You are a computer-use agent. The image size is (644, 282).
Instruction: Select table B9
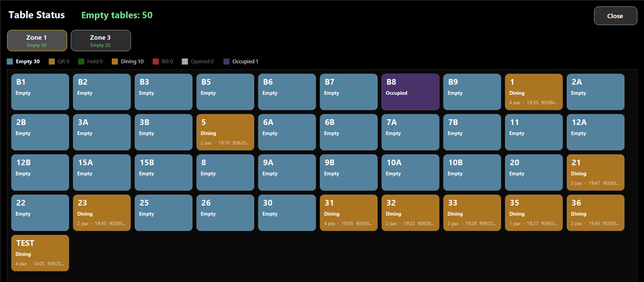(x=472, y=92)
